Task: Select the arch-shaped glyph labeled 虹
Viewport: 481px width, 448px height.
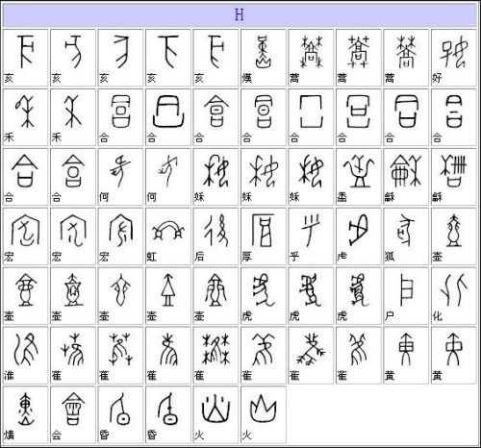Action: [x=168, y=231]
